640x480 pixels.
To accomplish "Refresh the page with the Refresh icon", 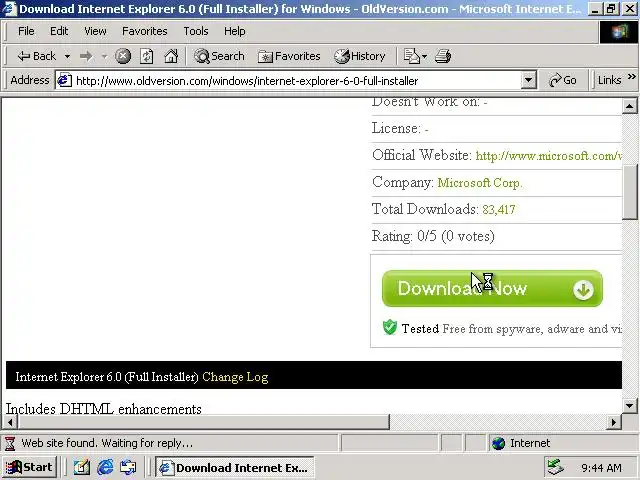I will point(147,56).
